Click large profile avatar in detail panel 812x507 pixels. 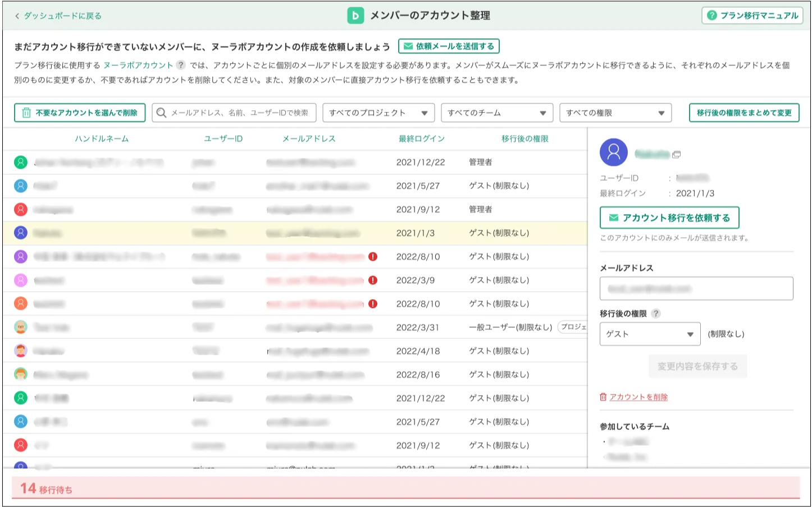pyautogui.click(x=614, y=152)
